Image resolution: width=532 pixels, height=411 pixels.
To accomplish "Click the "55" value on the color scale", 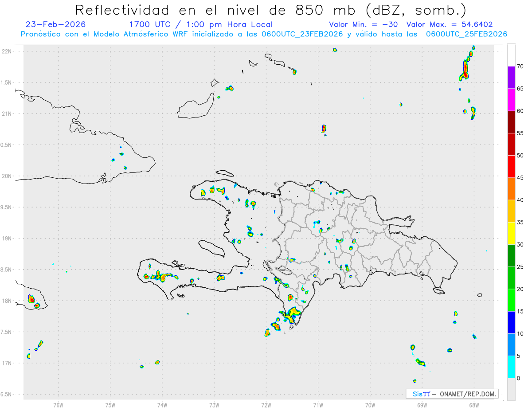I will point(520,133).
